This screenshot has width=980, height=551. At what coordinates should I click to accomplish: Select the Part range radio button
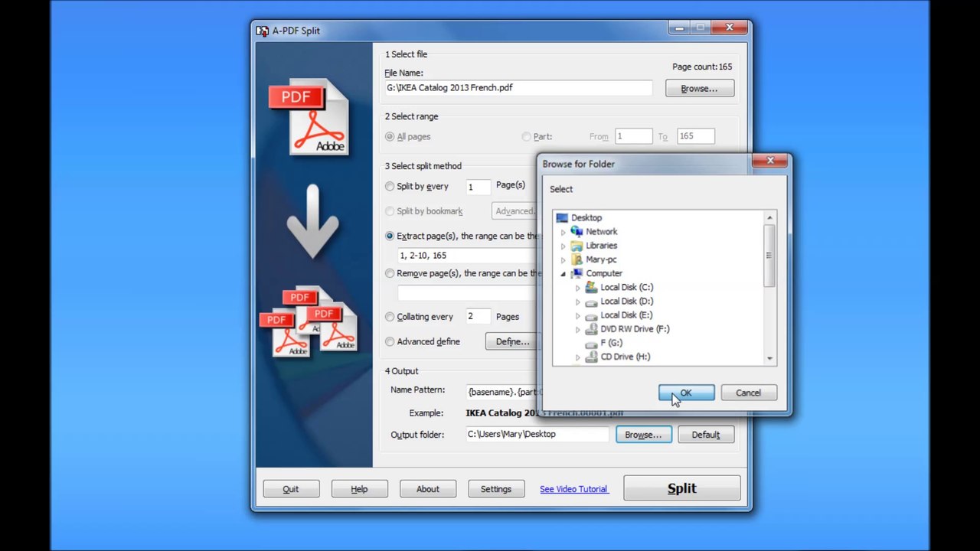coord(526,137)
